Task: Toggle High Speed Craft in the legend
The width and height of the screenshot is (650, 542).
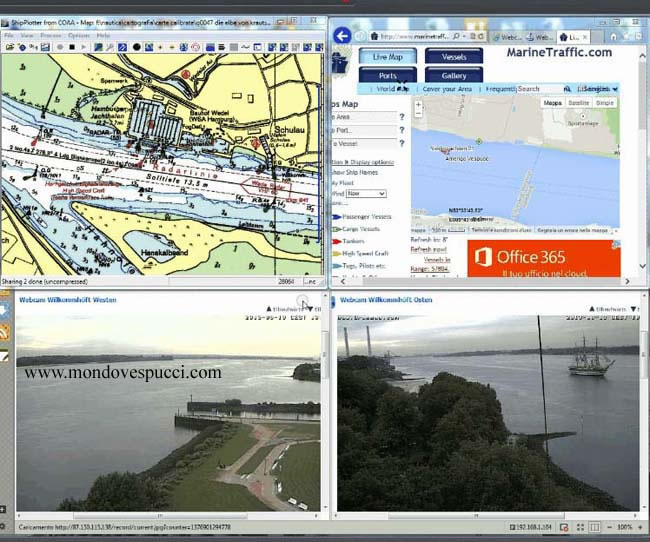Action: [360, 253]
